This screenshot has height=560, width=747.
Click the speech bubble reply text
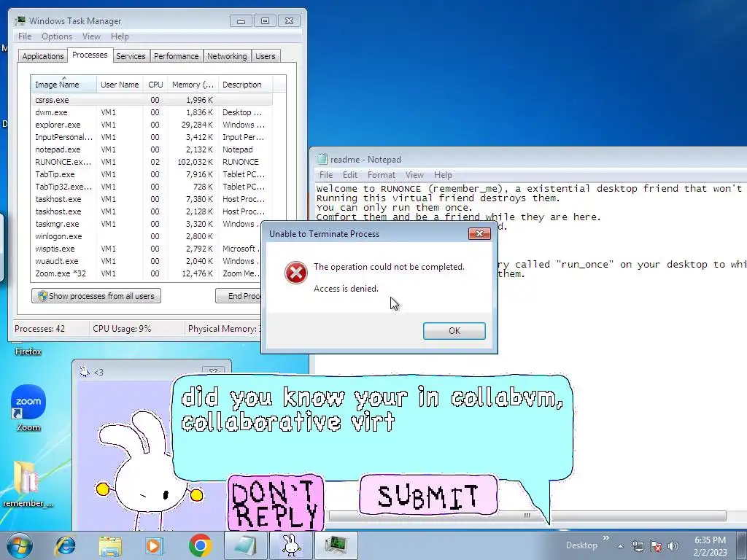click(x=371, y=409)
